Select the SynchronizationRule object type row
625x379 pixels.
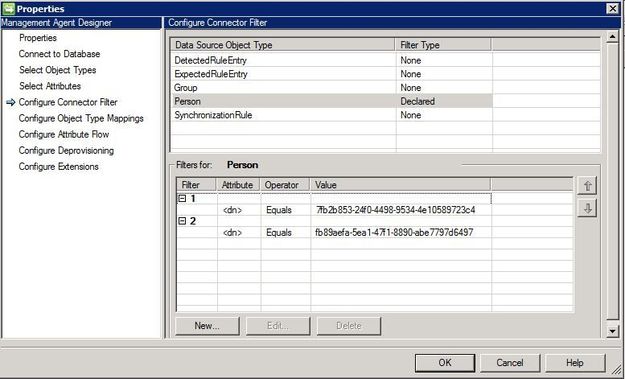[332, 115]
